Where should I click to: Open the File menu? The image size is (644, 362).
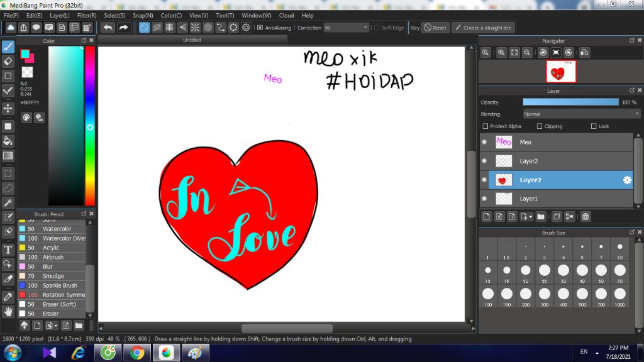pos(11,15)
